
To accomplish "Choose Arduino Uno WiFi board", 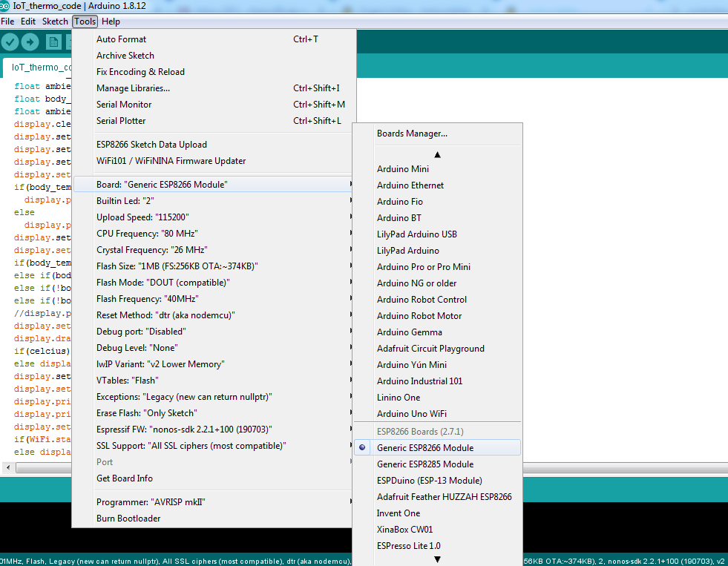I will coord(437,413).
